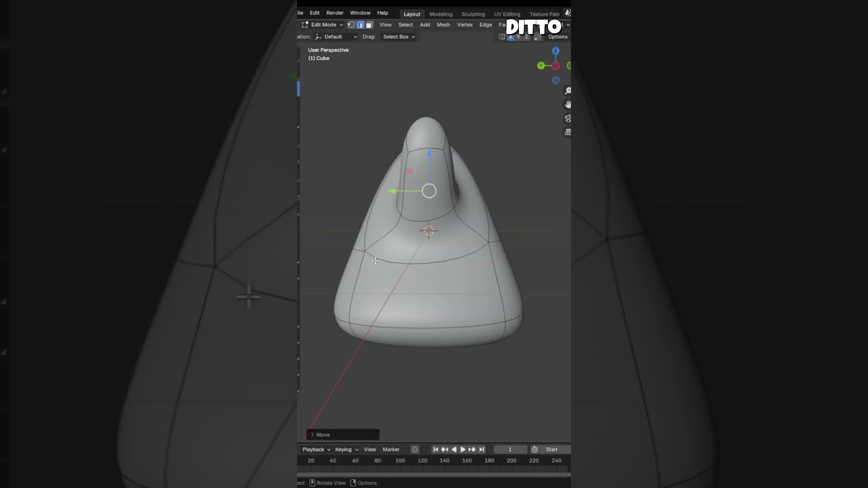This screenshot has height=488, width=868.
Task: Open the Render menu
Action: point(335,13)
